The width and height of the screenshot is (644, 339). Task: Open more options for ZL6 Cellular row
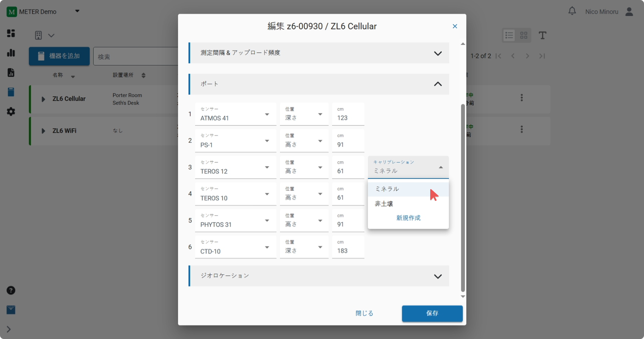(x=522, y=98)
